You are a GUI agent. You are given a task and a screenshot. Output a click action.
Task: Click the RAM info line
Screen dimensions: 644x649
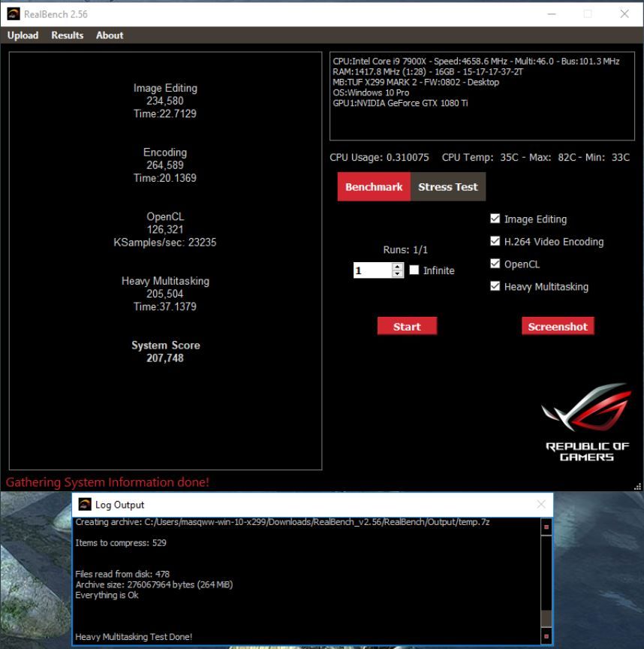(428, 71)
